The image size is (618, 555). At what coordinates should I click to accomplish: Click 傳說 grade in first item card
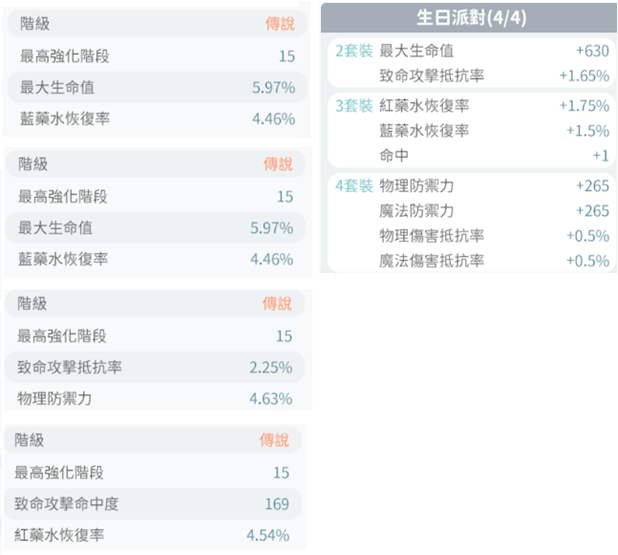[x=279, y=24]
